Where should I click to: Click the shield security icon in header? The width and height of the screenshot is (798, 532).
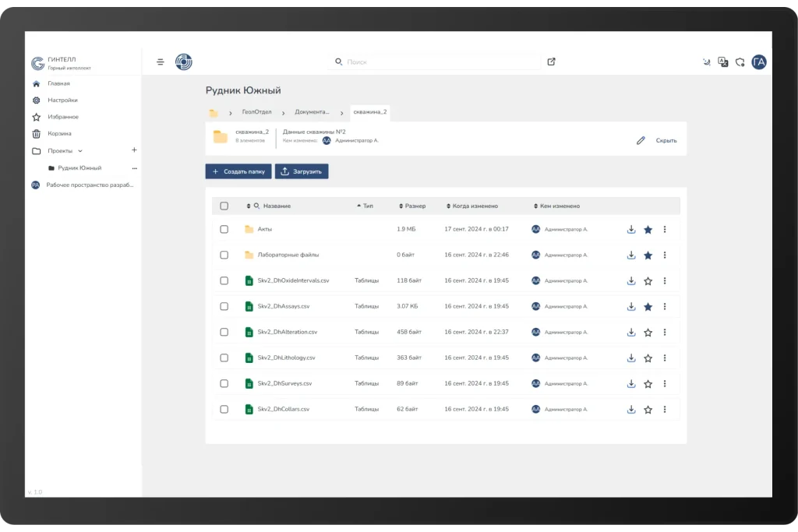tap(740, 62)
